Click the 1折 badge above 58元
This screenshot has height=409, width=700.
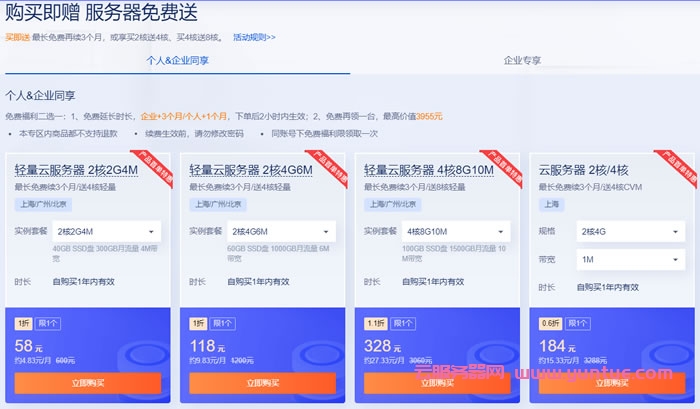click(x=23, y=323)
